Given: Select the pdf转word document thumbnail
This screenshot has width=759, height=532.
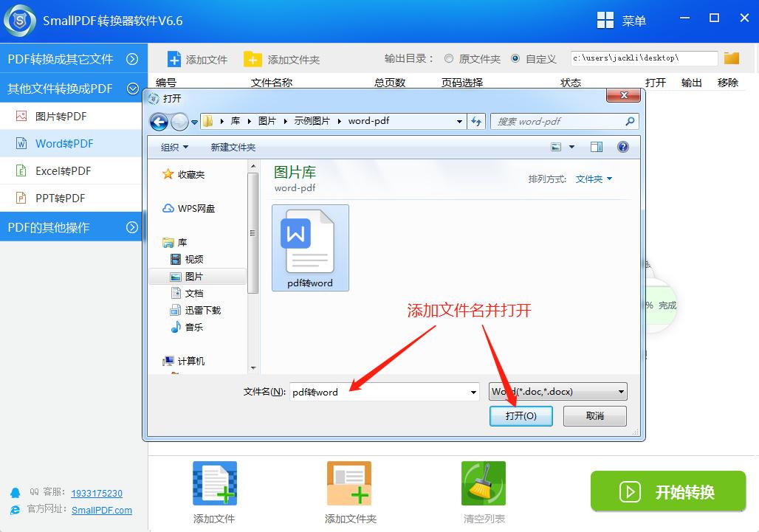Looking at the screenshot, I should pos(310,247).
